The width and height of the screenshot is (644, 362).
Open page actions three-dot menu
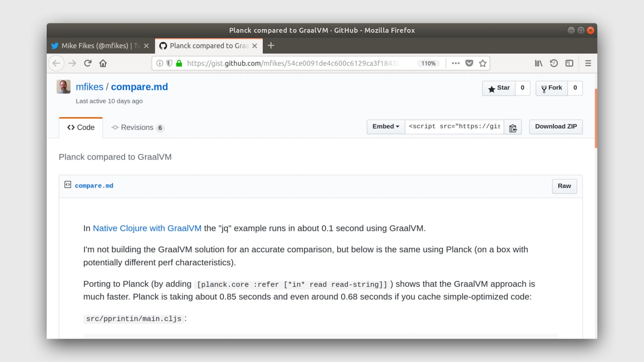point(456,63)
